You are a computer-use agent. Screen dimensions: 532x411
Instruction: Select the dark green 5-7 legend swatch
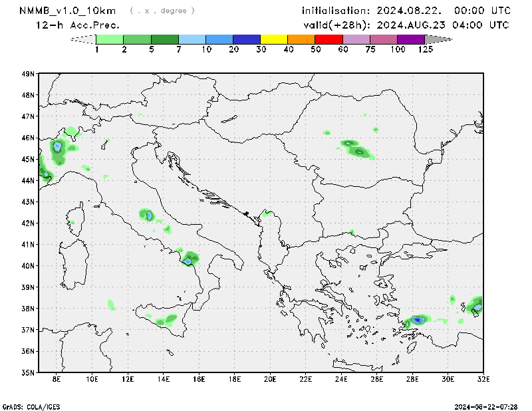(x=165, y=39)
